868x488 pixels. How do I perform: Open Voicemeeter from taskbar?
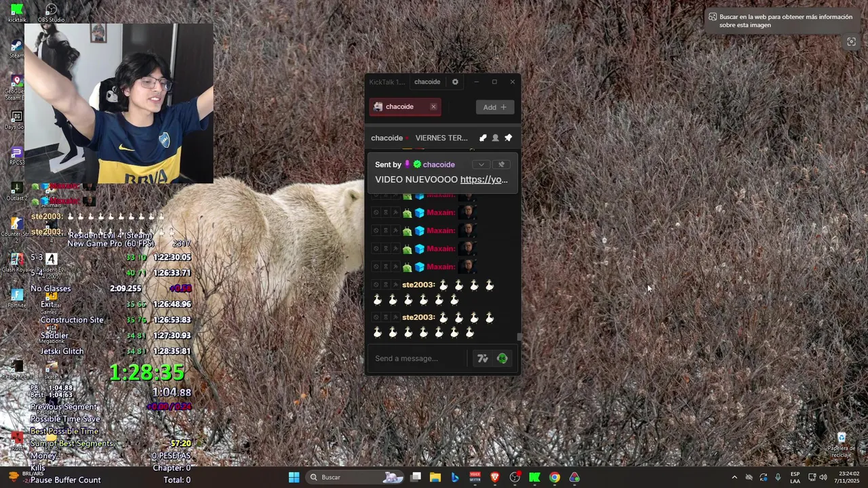[475, 477]
